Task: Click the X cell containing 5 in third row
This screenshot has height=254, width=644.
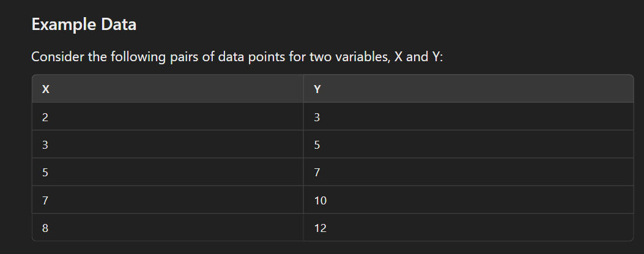Action: tap(168, 172)
